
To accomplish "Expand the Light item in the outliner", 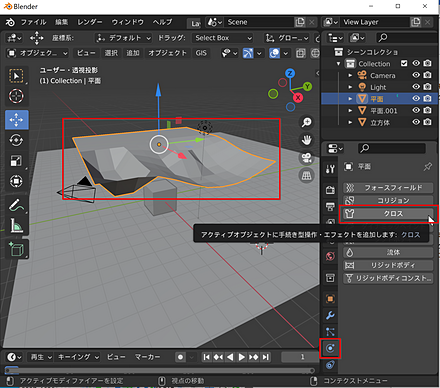I will (350, 87).
